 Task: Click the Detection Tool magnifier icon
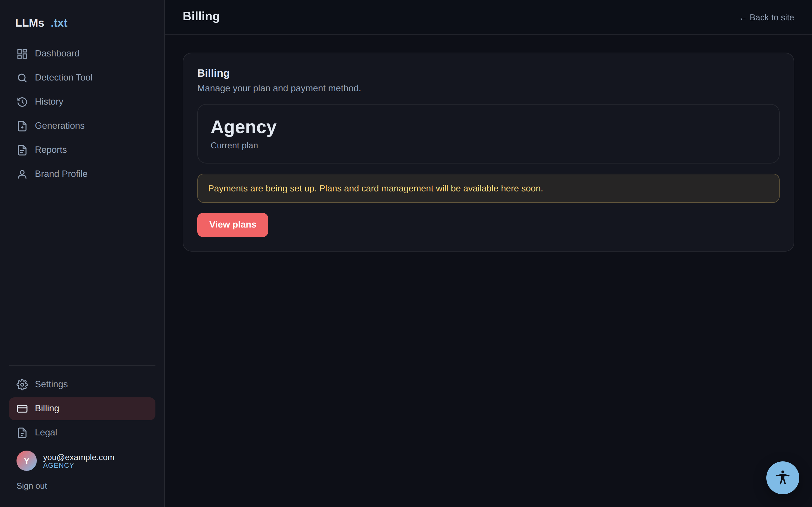click(22, 78)
